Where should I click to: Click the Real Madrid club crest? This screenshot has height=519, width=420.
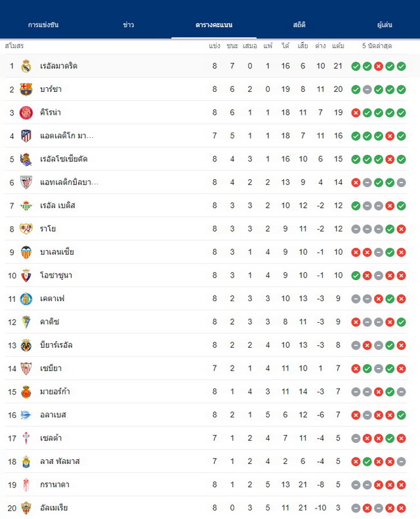26,66
